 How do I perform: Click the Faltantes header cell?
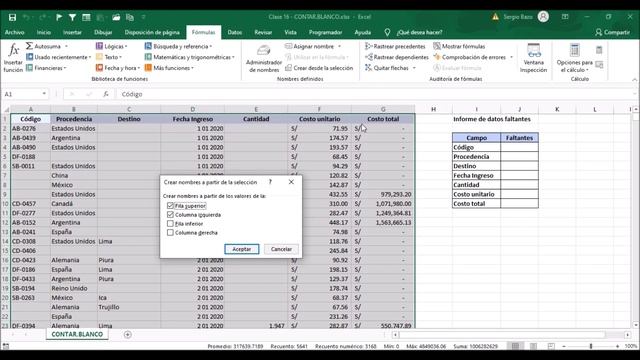point(519,138)
